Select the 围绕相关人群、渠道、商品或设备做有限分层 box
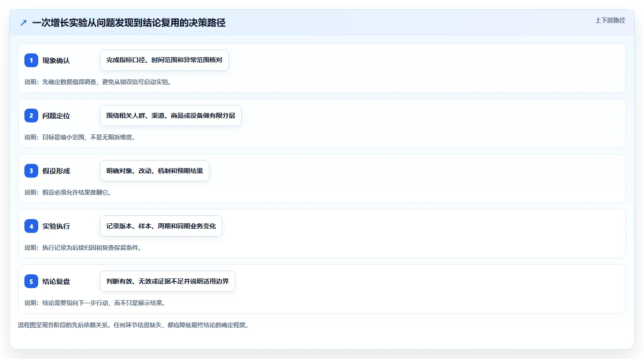The height and width of the screenshot is (359, 644). [171, 116]
